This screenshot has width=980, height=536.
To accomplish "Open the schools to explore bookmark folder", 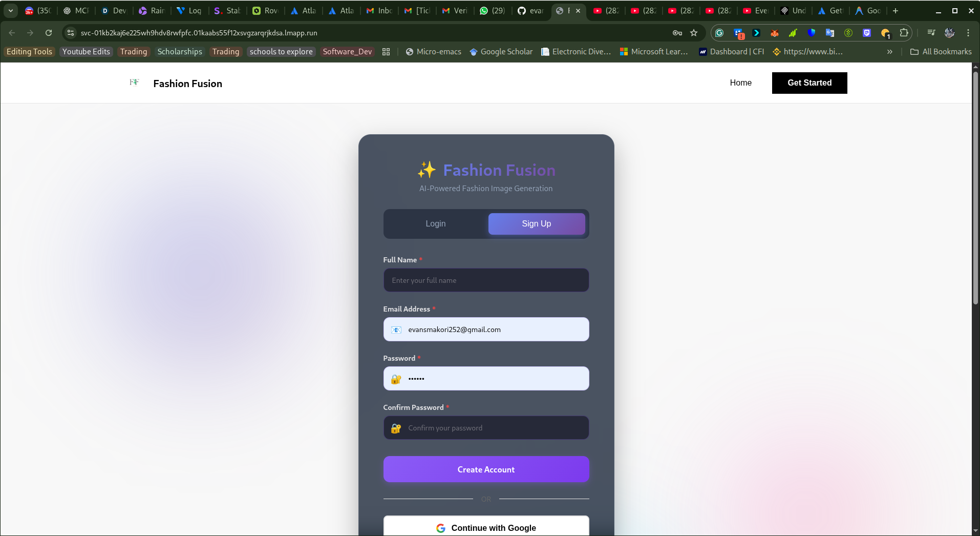I will click(x=281, y=52).
